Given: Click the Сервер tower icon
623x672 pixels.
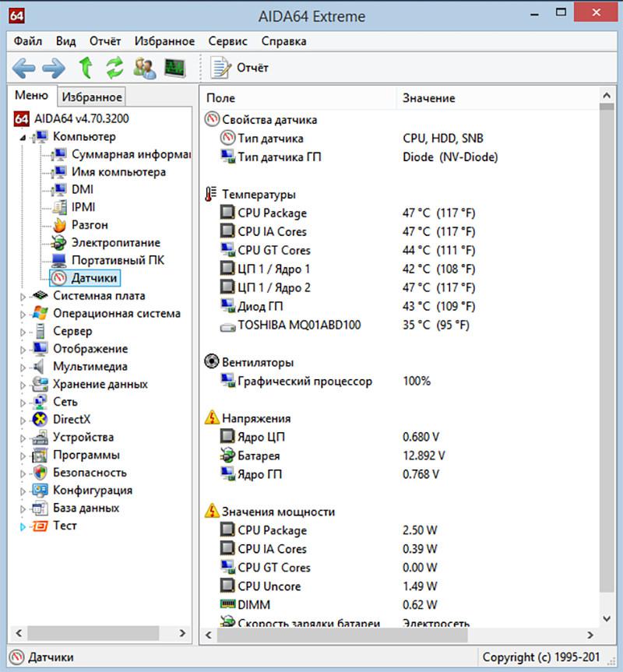Looking at the screenshot, I should pyautogui.click(x=40, y=331).
